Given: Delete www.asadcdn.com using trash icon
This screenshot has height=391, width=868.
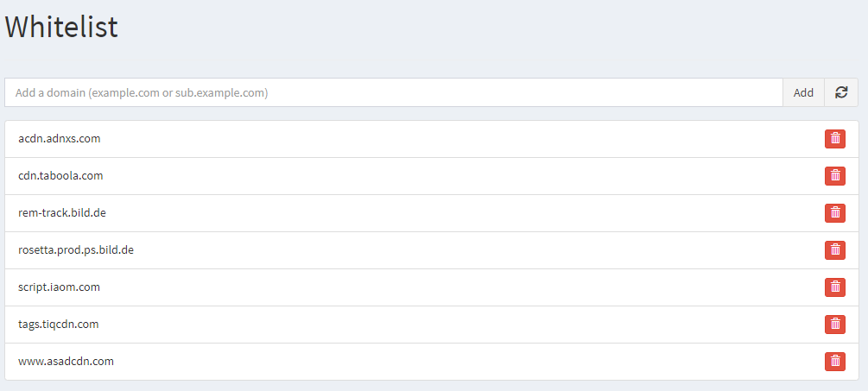Looking at the screenshot, I should [835, 361].
